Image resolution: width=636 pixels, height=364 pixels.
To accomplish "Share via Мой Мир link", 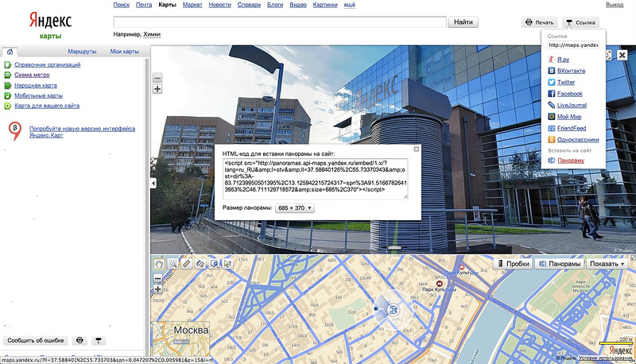I will click(x=569, y=117).
